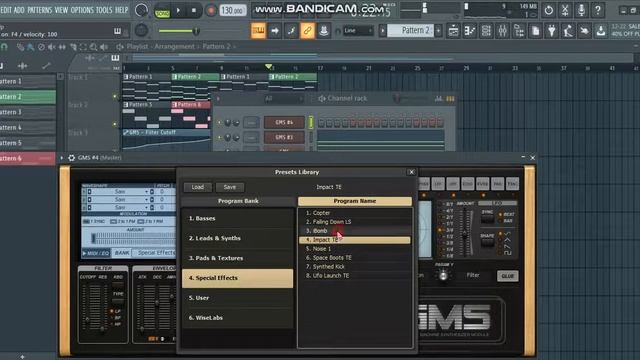The width and height of the screenshot is (640, 360).
Task: Toggle the step-edit arrow icon
Action: point(275,31)
